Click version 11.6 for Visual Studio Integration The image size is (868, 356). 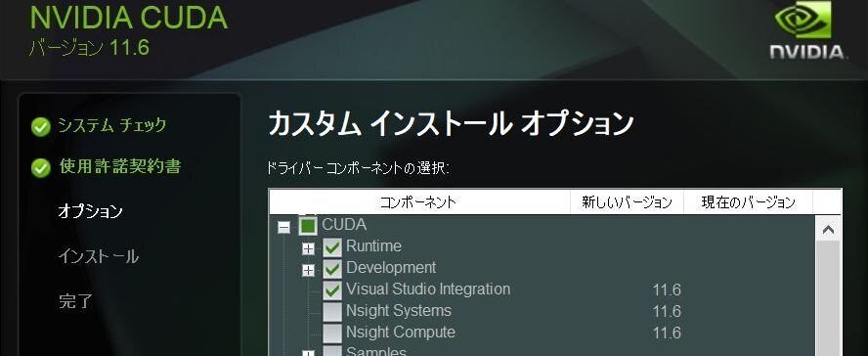tap(667, 290)
